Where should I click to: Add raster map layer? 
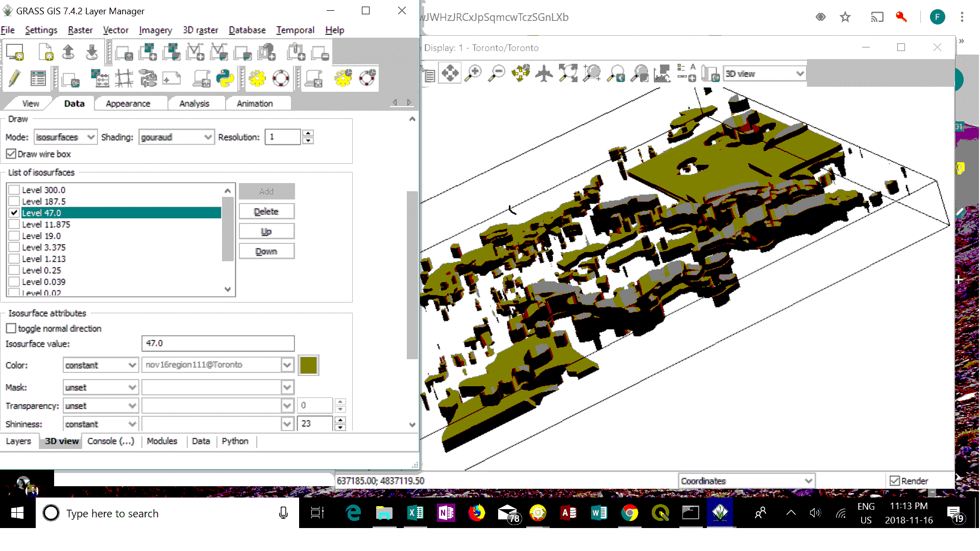pos(148,53)
